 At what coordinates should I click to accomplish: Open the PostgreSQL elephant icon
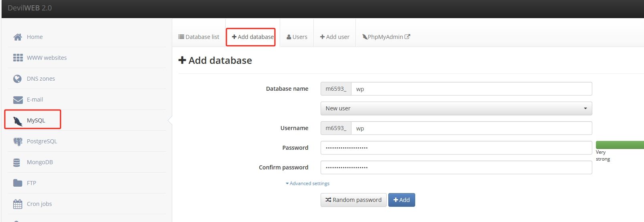pyautogui.click(x=18, y=141)
